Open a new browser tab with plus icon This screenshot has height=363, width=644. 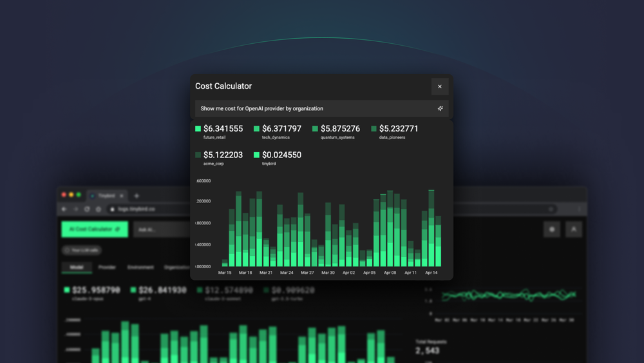137,195
